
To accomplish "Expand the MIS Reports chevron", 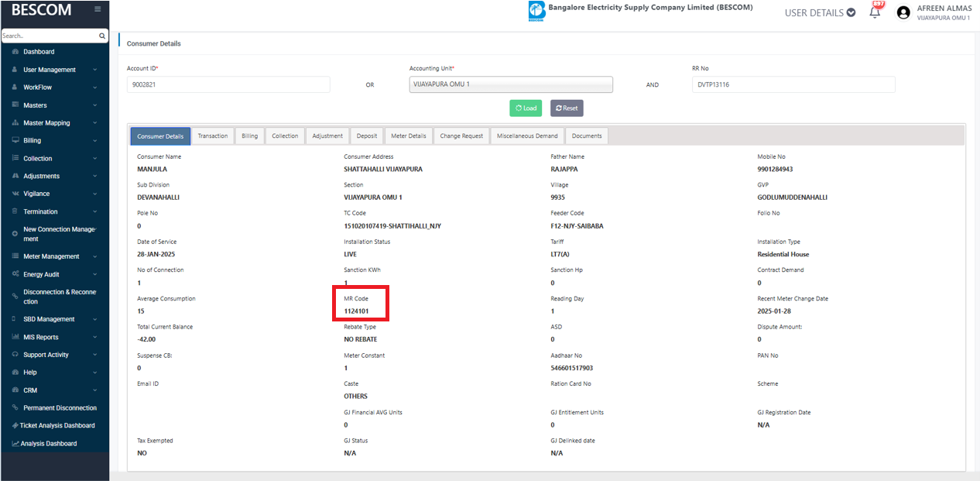I will [x=94, y=337].
